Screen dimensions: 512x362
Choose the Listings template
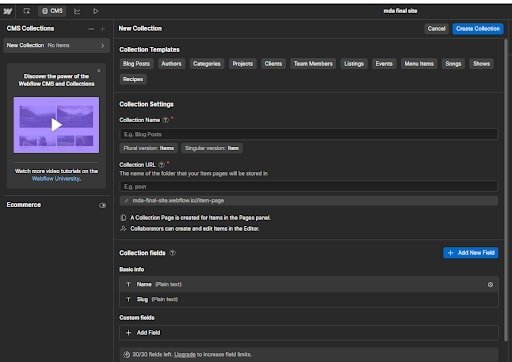click(x=354, y=64)
